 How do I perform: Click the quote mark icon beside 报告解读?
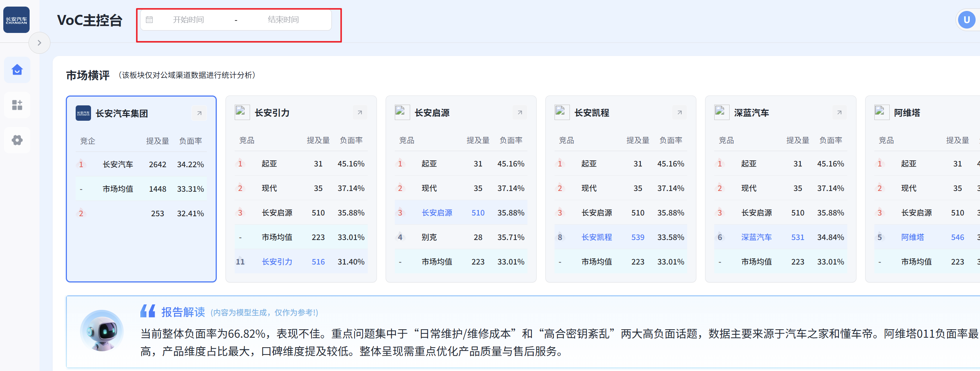148,311
